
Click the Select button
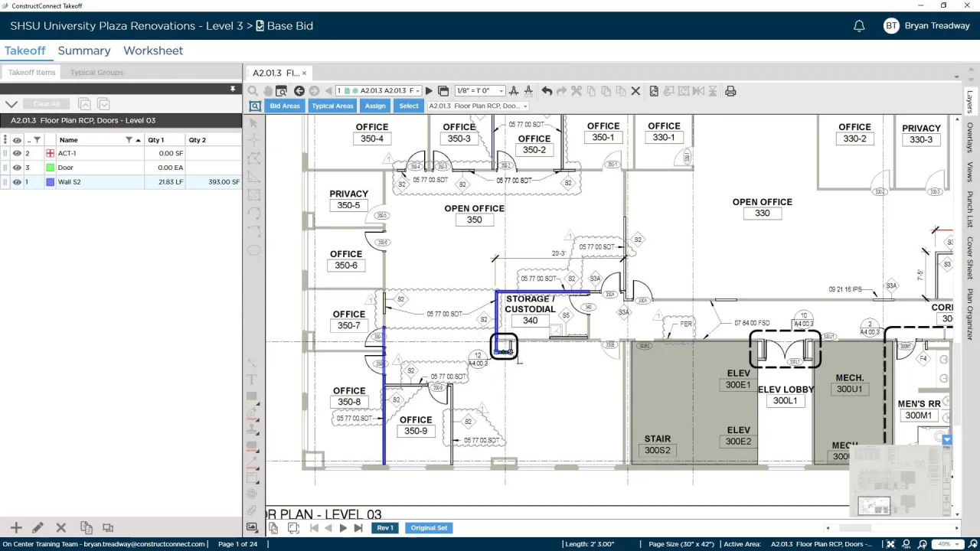coord(409,106)
